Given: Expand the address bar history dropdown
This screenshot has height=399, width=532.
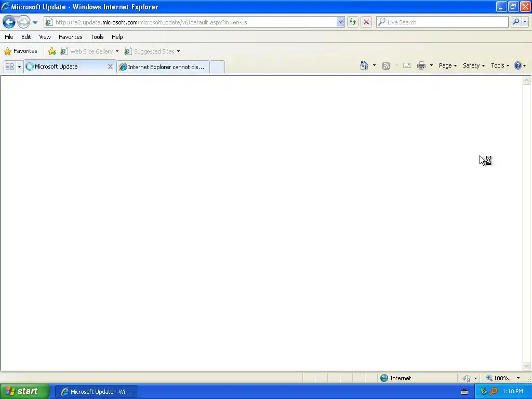Looking at the screenshot, I should coord(340,22).
